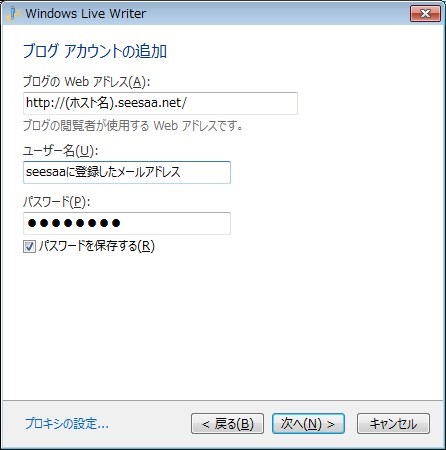
Task: Open the プロキシの設定... link
Action: [x=67, y=424]
